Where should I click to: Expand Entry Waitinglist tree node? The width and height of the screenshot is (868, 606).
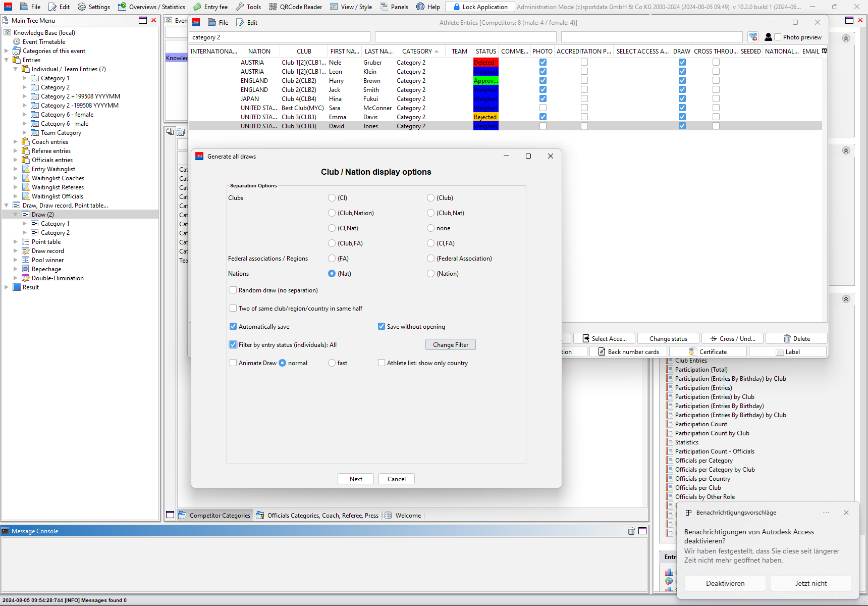click(x=16, y=169)
